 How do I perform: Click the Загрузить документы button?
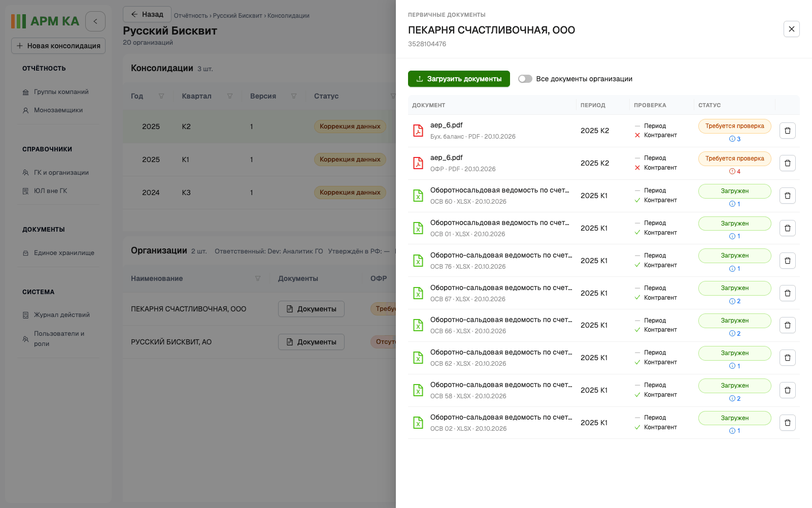(459, 79)
